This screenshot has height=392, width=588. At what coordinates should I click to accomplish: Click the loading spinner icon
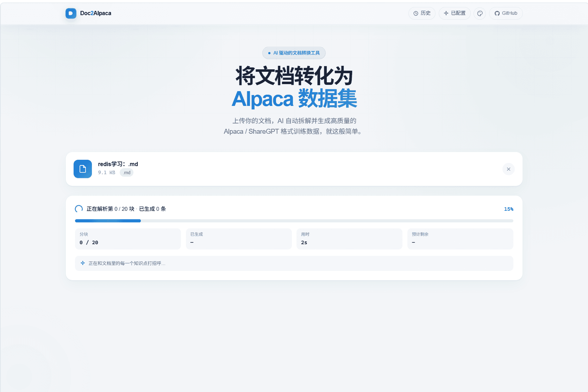click(x=79, y=209)
